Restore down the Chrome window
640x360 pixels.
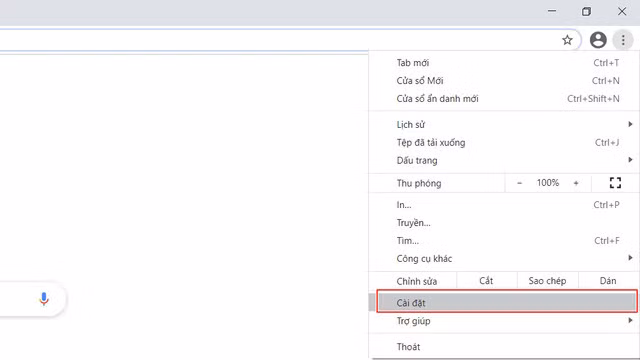pos(587,11)
